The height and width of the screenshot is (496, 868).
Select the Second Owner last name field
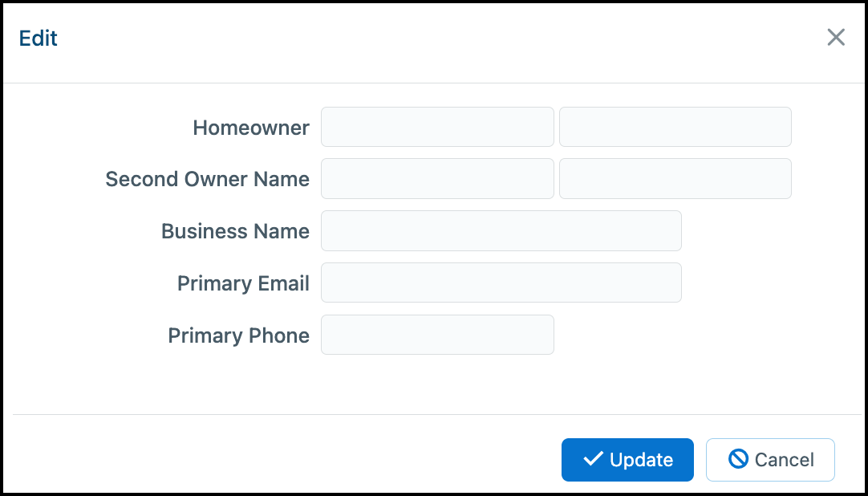click(675, 179)
